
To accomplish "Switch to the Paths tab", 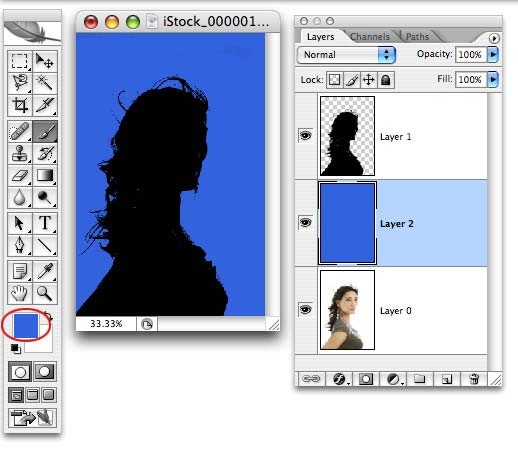I will click(417, 37).
